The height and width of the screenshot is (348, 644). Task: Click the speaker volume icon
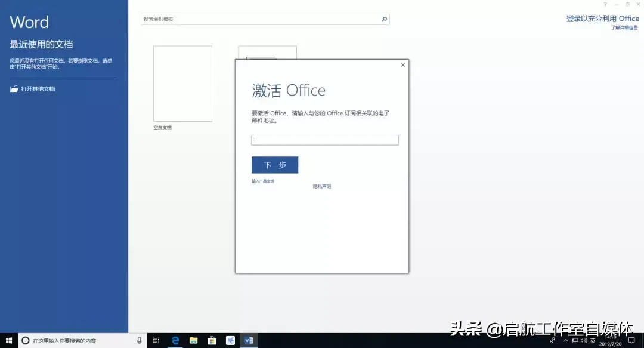(x=583, y=341)
